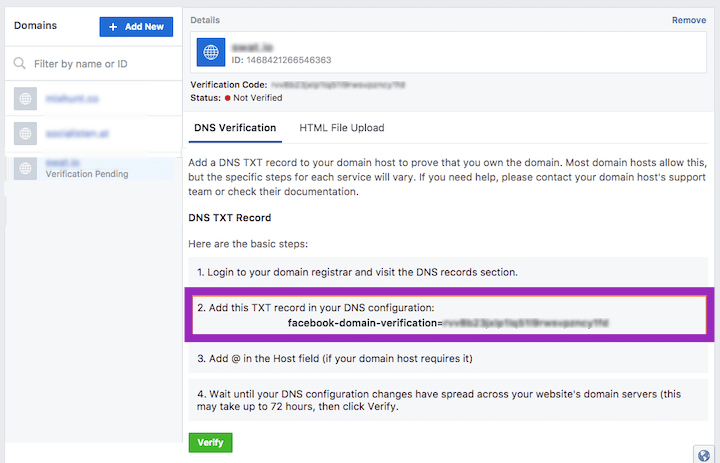Click the blue globe icon in Details card

tap(211, 52)
